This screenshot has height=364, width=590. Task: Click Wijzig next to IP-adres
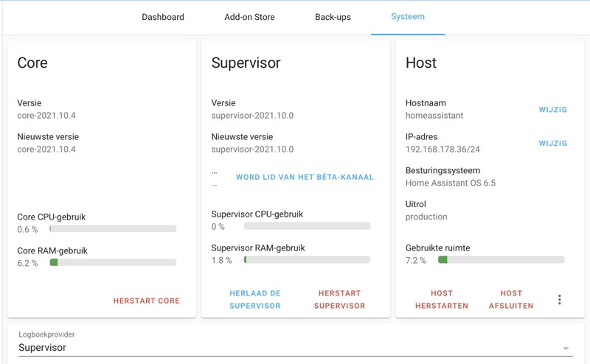pos(552,143)
